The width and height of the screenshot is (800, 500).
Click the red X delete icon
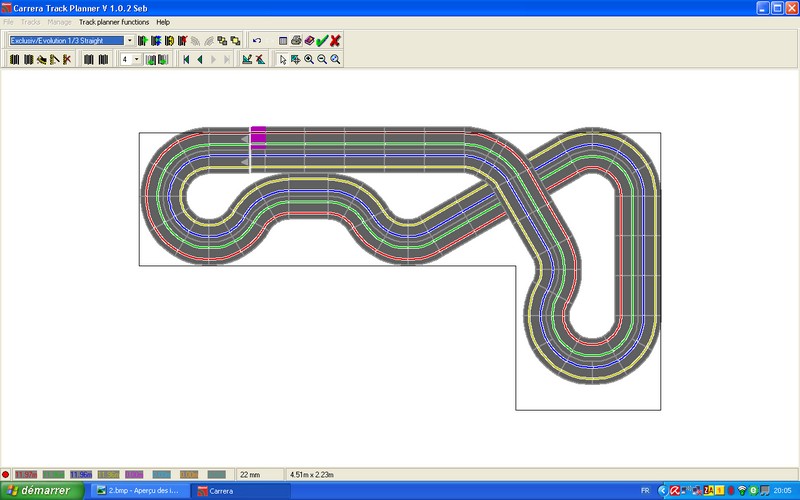coord(335,41)
